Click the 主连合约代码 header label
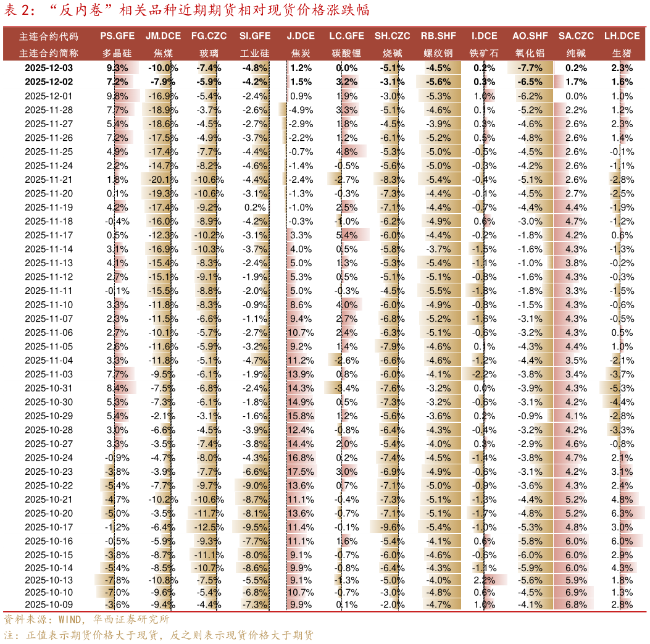The image size is (650, 644). click(x=49, y=36)
